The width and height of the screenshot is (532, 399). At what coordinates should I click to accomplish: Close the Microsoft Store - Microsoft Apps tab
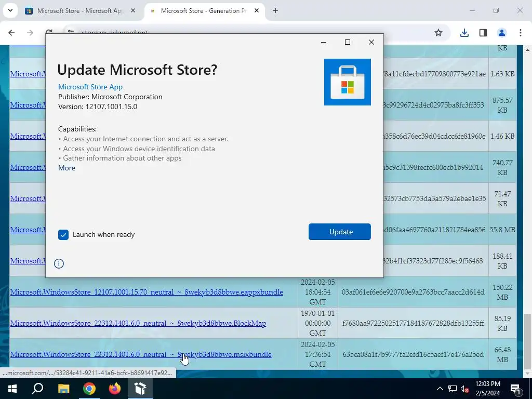[133, 11]
